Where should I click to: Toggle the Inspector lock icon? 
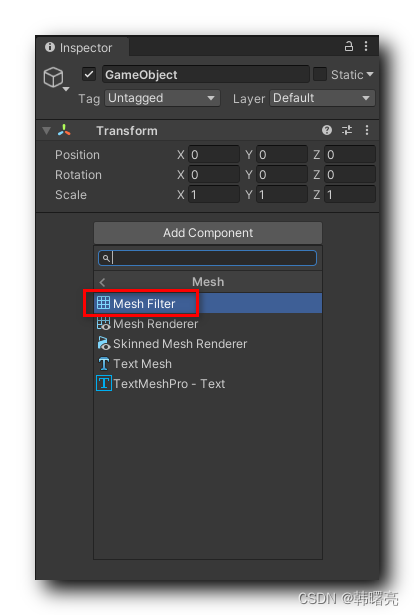(x=349, y=47)
